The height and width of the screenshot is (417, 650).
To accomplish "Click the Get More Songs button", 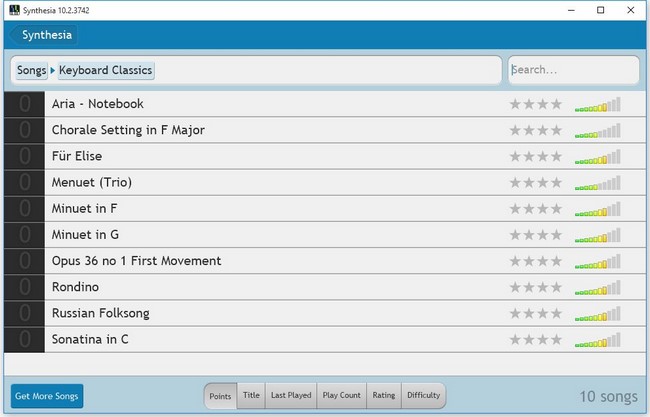I will pos(47,396).
